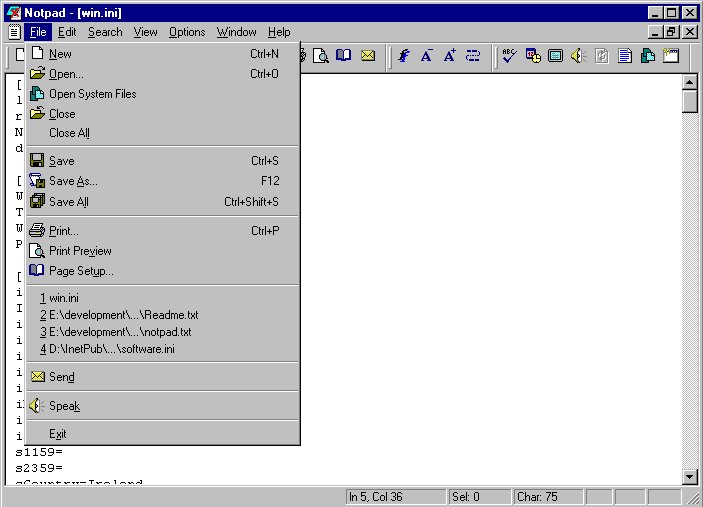Open the View menu
703x507 pixels.
[x=145, y=32]
